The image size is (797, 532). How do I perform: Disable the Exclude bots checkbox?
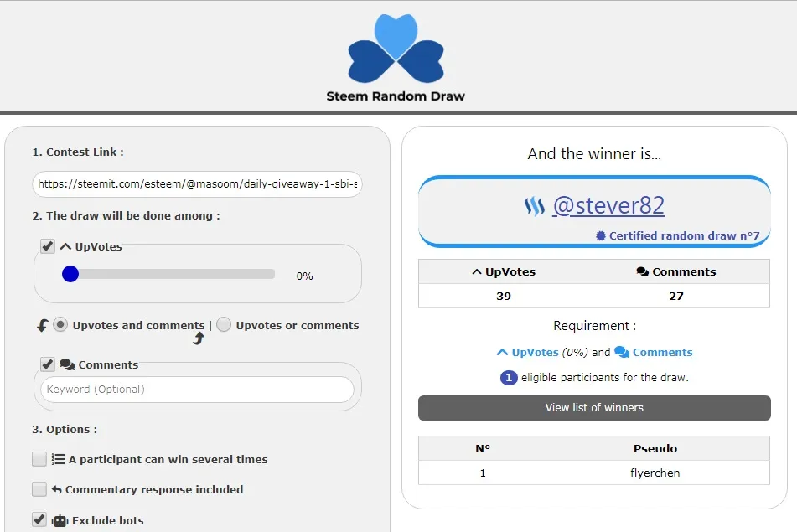39,519
